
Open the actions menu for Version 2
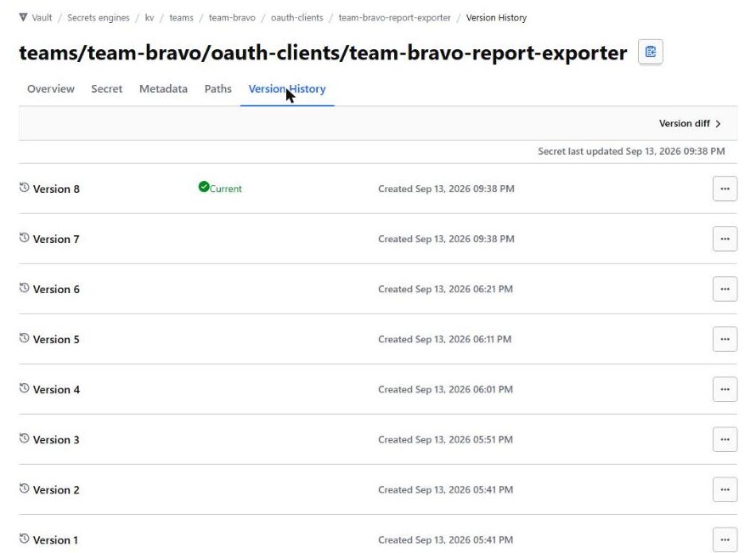(x=725, y=489)
